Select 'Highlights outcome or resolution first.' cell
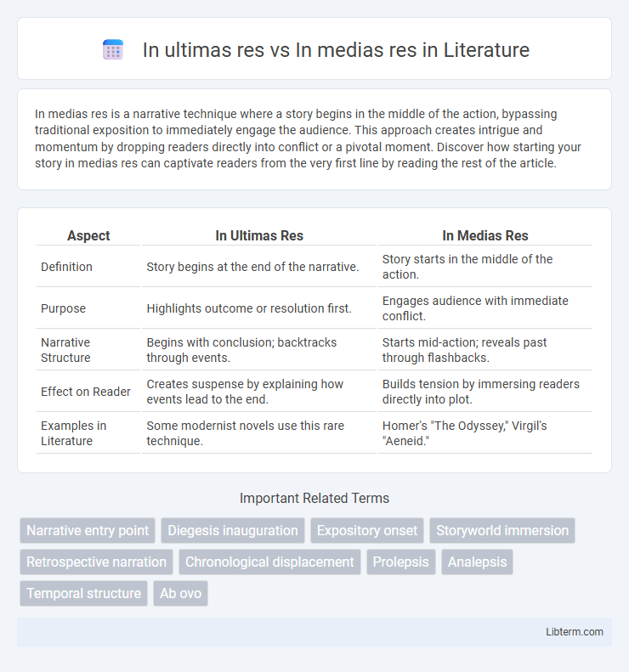This screenshot has width=629, height=672. coord(259,308)
